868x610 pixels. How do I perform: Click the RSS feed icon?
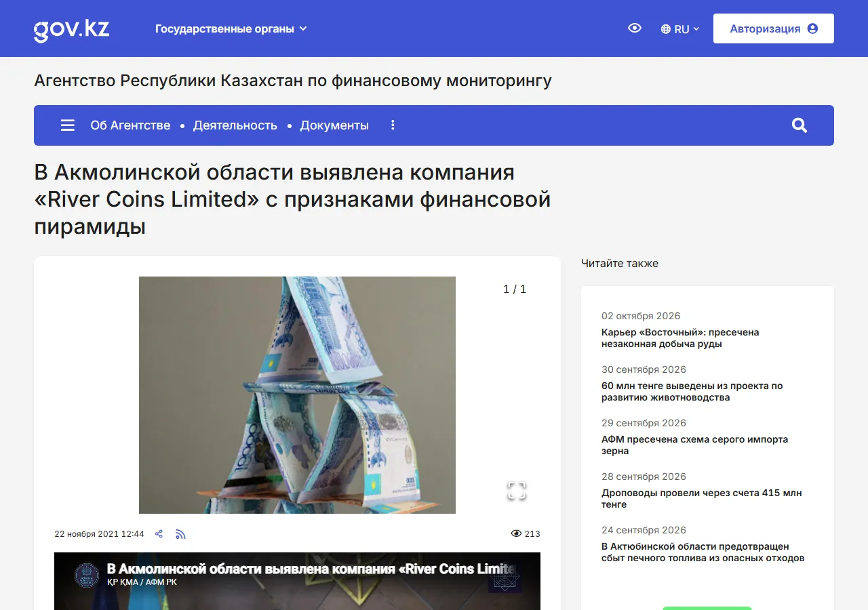[x=180, y=534]
